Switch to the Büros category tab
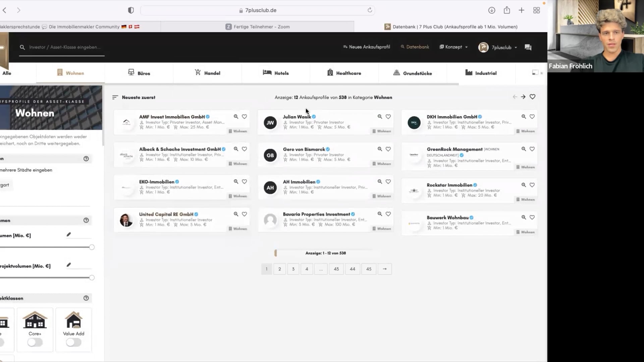 click(139, 73)
